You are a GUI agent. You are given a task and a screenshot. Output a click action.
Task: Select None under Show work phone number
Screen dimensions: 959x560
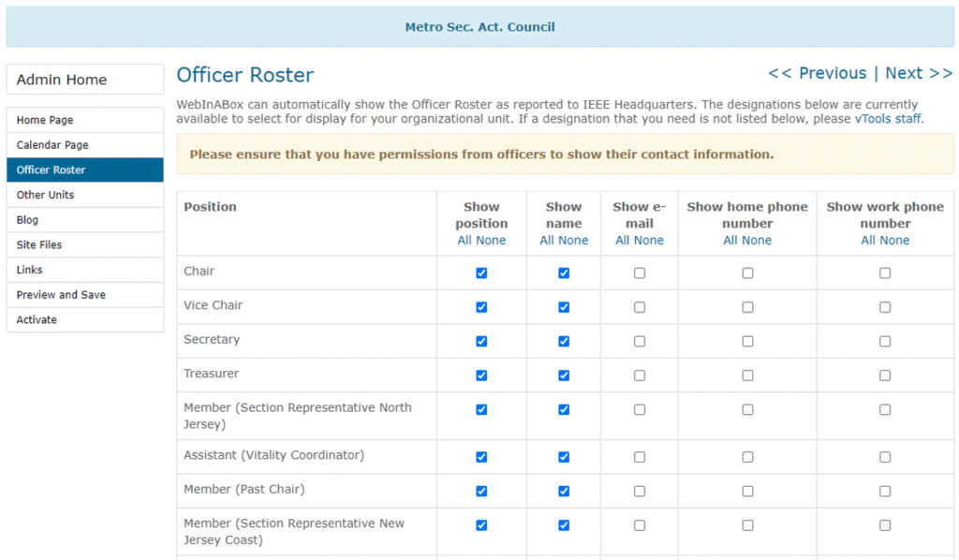(894, 241)
